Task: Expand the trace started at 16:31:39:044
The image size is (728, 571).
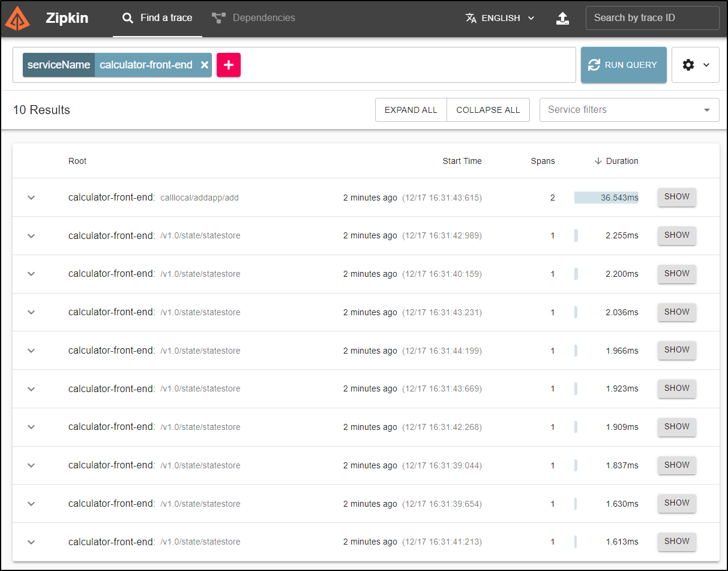Action: click(32, 465)
